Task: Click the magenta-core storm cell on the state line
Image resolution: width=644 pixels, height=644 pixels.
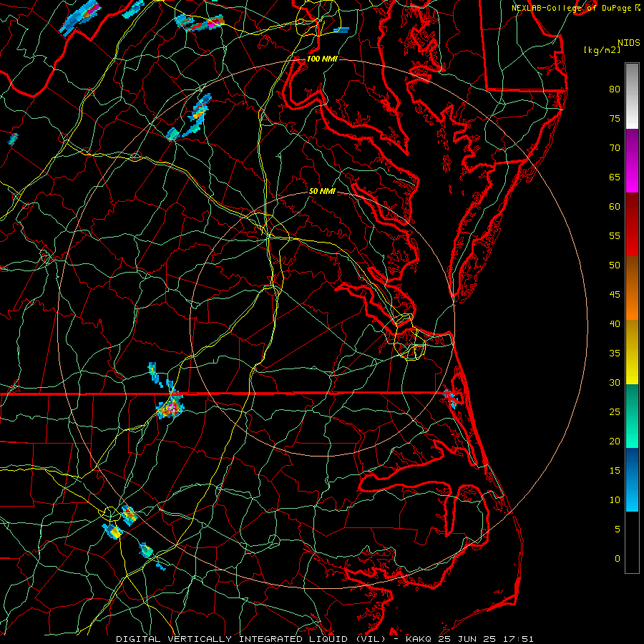Action: (x=171, y=406)
